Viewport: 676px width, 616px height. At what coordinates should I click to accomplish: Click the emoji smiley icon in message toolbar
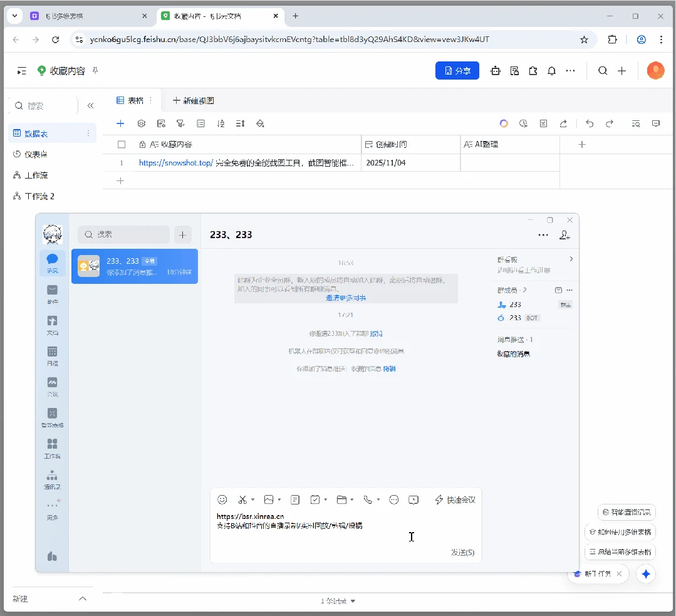pyautogui.click(x=222, y=499)
